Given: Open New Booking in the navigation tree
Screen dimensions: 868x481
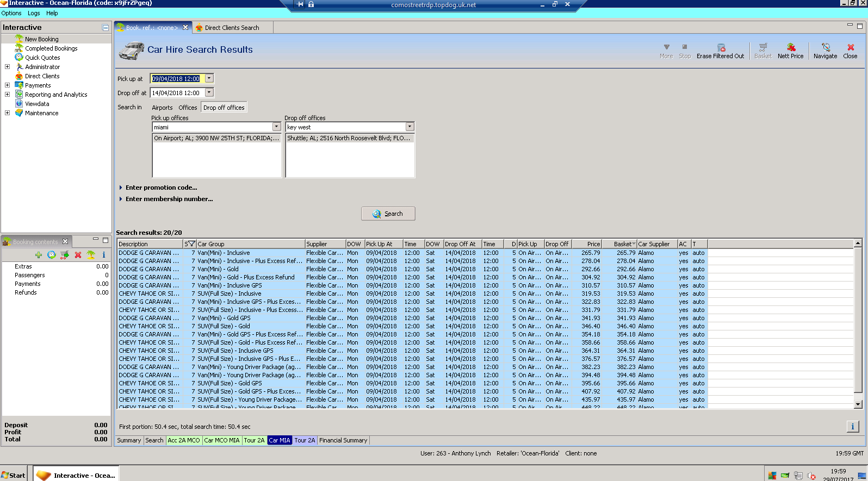Looking at the screenshot, I should (41, 39).
